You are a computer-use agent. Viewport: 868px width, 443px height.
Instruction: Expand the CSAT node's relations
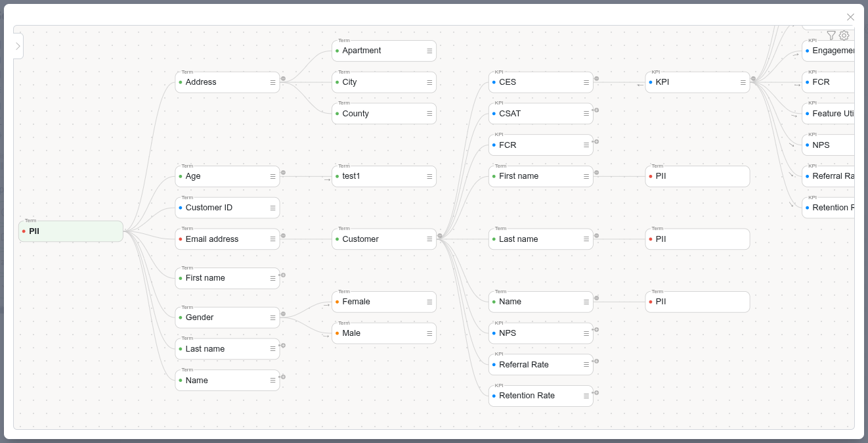click(596, 110)
